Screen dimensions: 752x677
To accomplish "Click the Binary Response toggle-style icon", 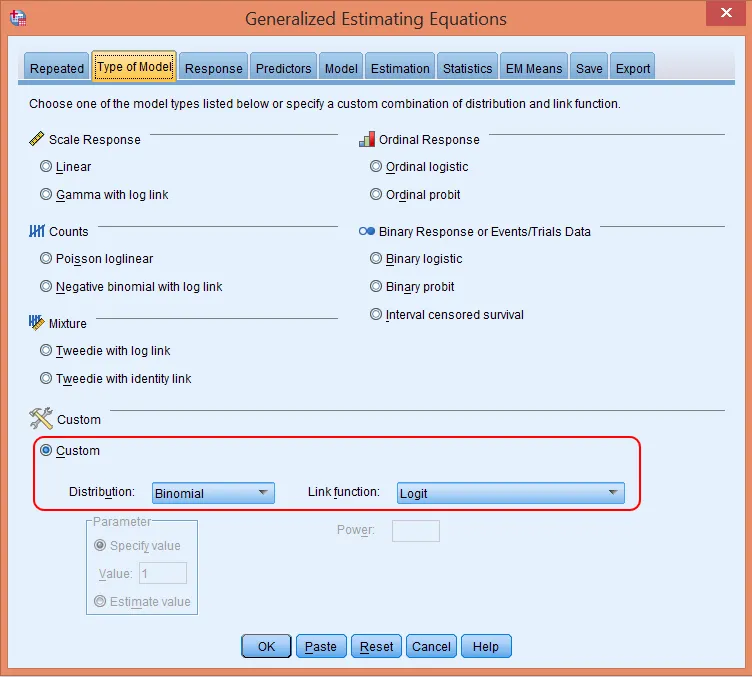I will 367,231.
